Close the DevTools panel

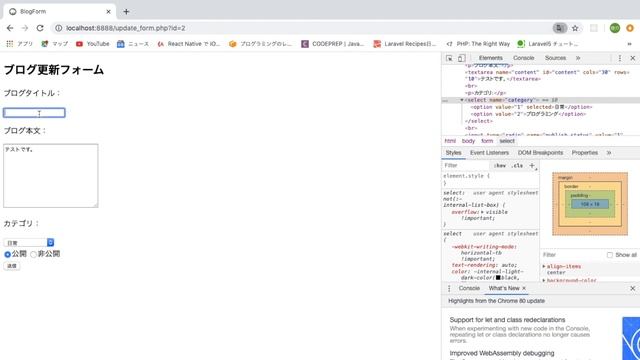[x=633, y=58]
